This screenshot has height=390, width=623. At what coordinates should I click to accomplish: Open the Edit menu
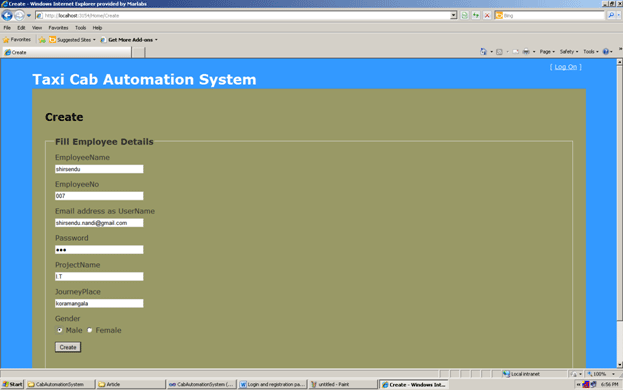tap(21, 28)
